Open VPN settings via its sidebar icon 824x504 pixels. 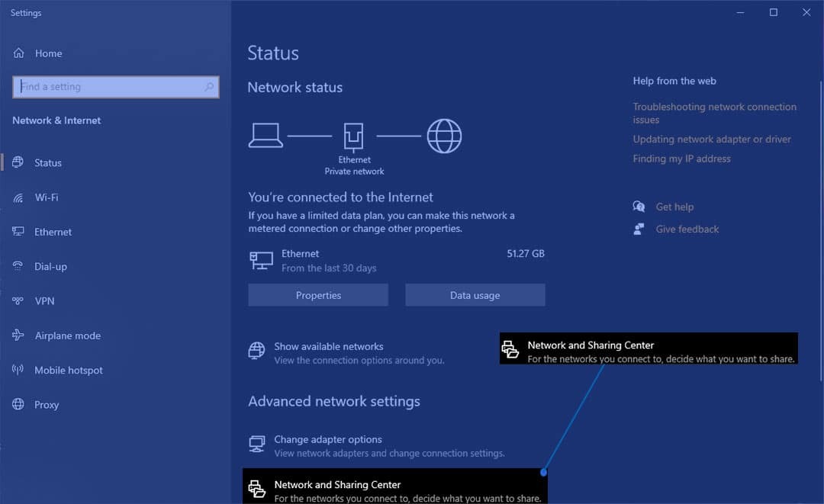(x=18, y=300)
